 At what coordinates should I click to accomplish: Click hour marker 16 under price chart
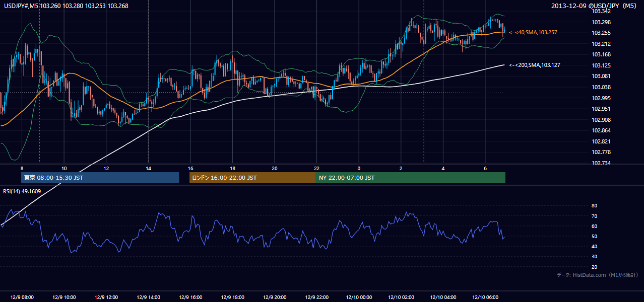190,168
